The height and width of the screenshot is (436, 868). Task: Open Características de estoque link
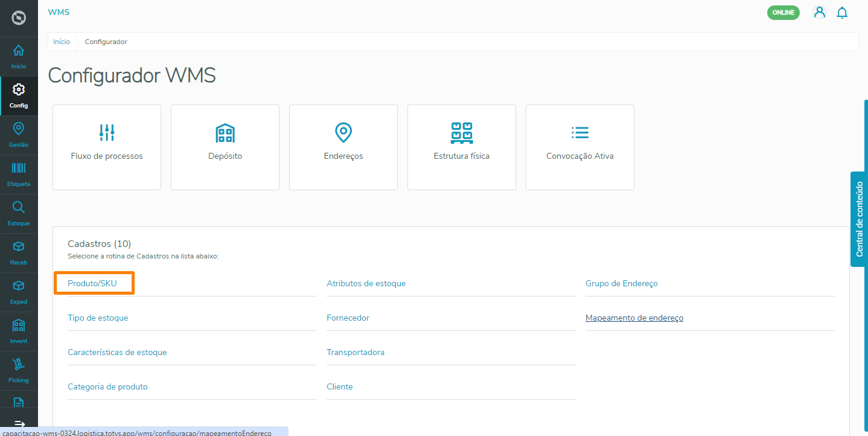pyautogui.click(x=117, y=352)
